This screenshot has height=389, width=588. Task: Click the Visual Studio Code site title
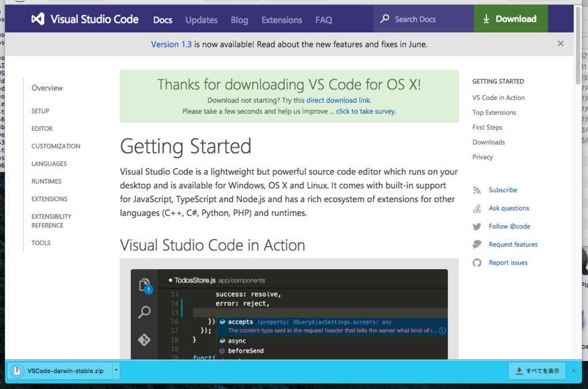click(95, 19)
